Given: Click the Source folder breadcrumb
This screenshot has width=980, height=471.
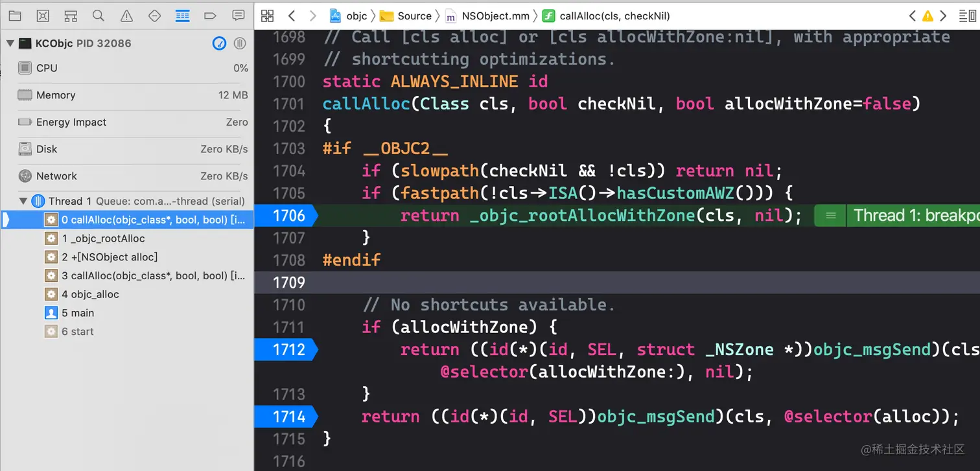Looking at the screenshot, I should (x=406, y=16).
